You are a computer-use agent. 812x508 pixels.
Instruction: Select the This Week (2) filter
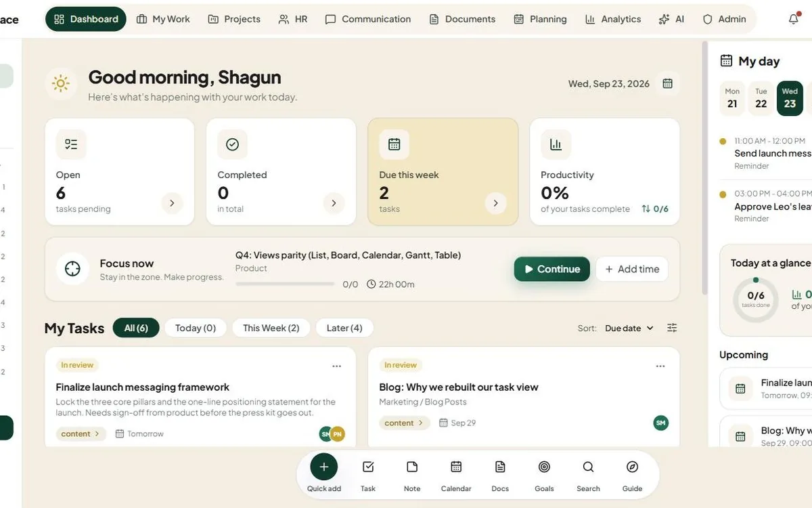pos(271,328)
